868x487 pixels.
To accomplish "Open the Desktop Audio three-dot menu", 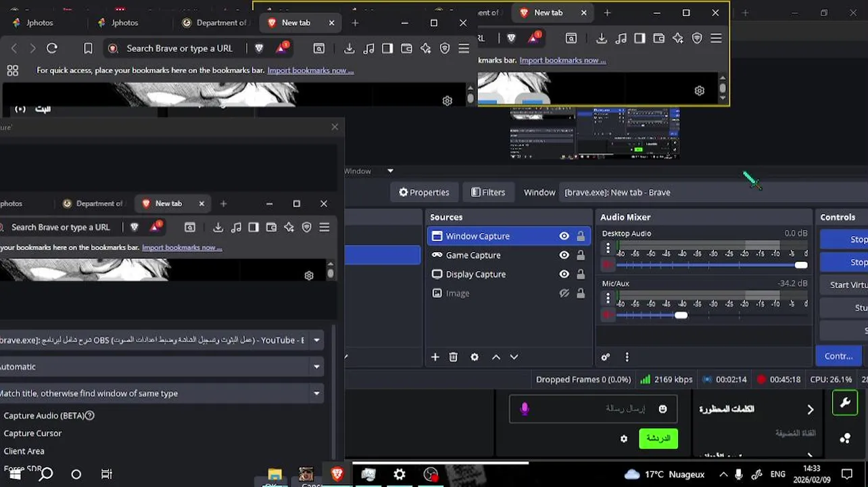I will [x=608, y=248].
